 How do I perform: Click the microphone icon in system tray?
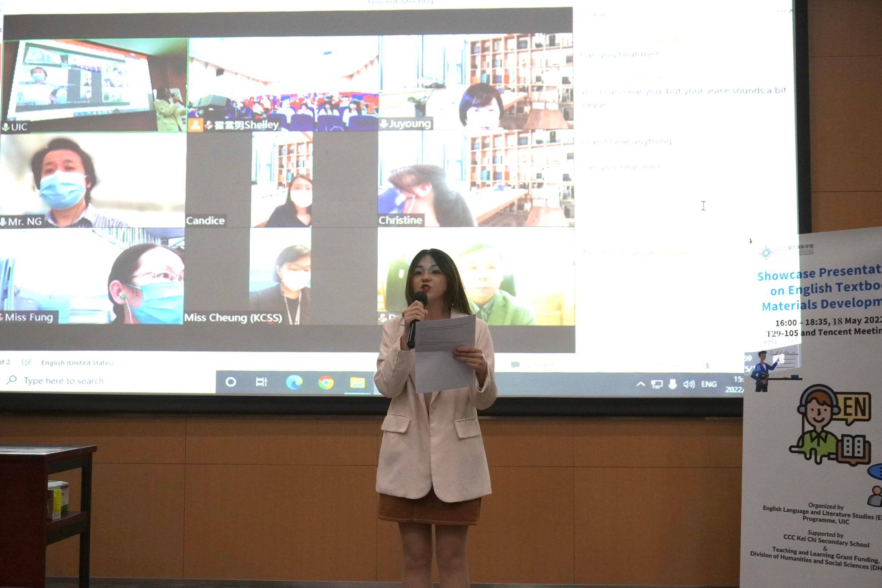click(x=672, y=384)
